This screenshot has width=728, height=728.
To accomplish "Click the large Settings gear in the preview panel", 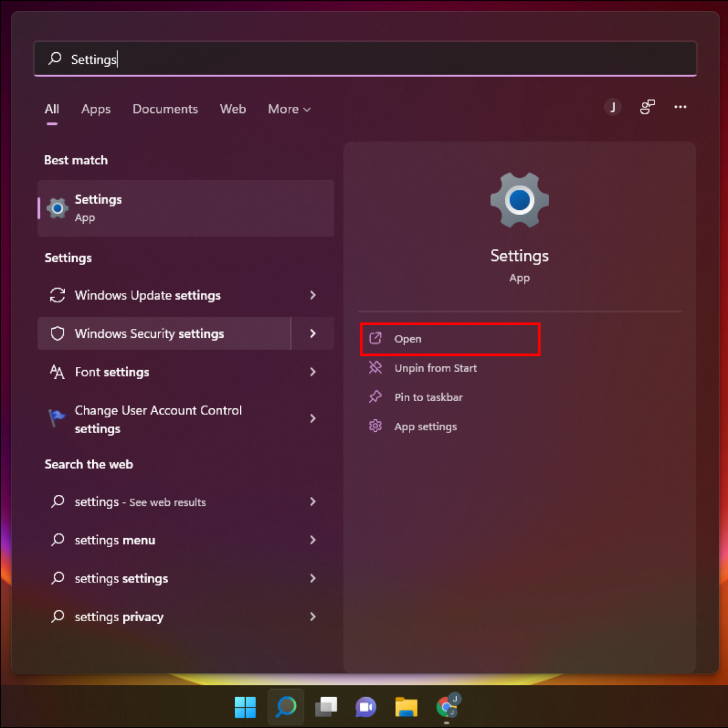I will [519, 200].
